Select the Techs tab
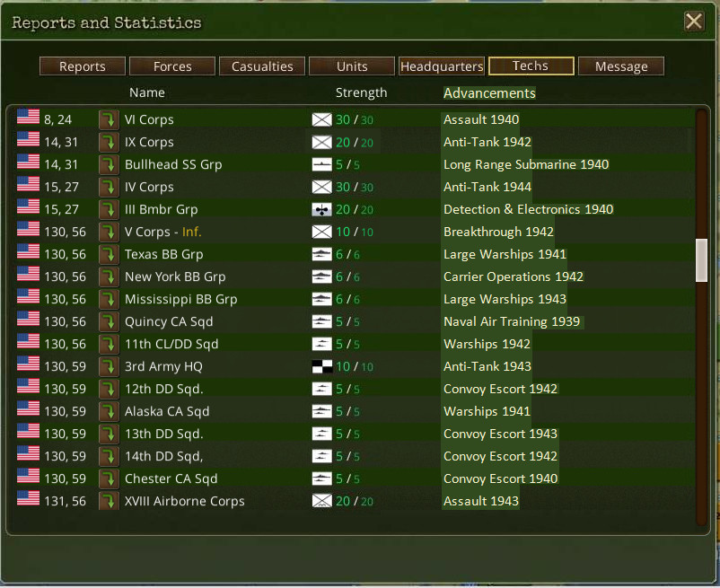 pyautogui.click(x=531, y=66)
